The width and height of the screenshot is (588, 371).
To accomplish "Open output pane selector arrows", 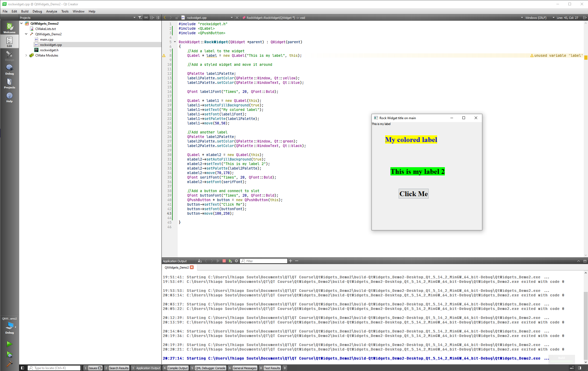I will coord(285,368).
